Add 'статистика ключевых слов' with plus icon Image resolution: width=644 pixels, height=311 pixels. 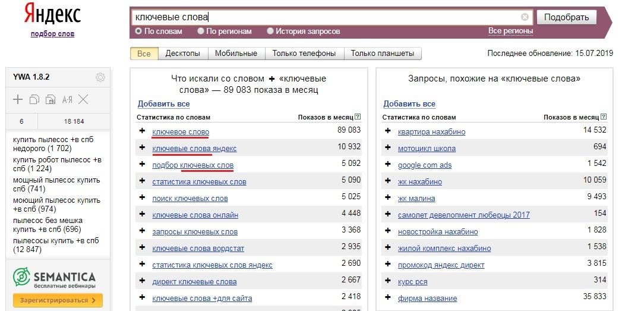point(142,180)
